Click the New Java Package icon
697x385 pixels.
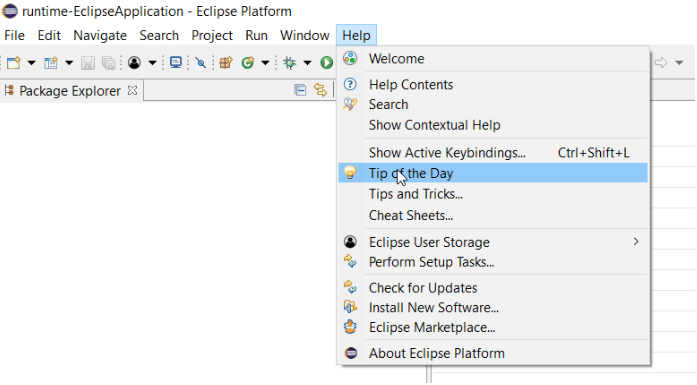tap(226, 63)
